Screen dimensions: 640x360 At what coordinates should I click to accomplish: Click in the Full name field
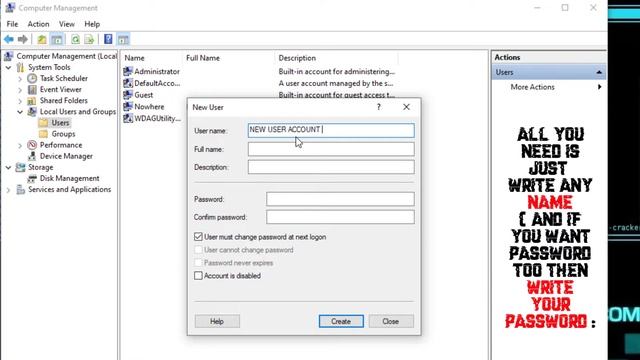pyautogui.click(x=331, y=149)
